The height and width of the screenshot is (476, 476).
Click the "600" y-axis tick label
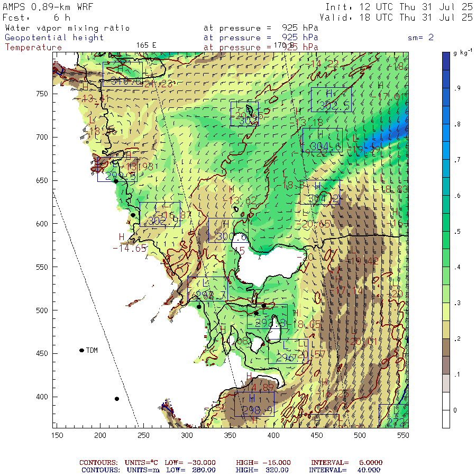tap(42, 224)
